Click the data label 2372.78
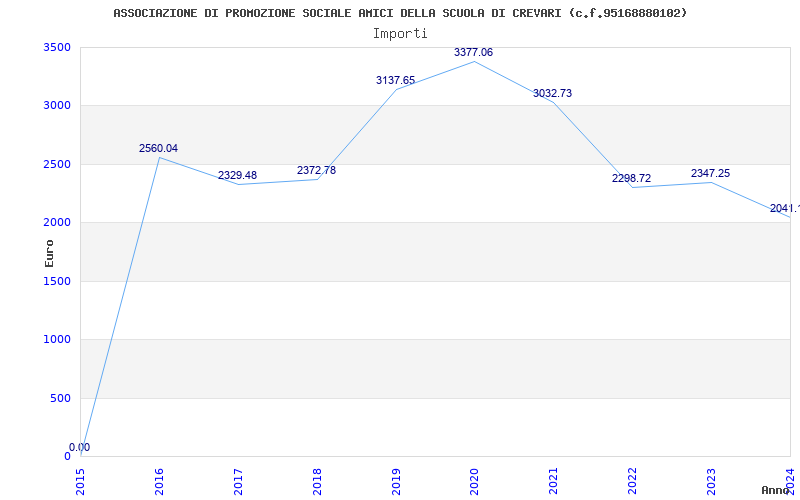Viewport: 800px width, 500px height. (316, 170)
